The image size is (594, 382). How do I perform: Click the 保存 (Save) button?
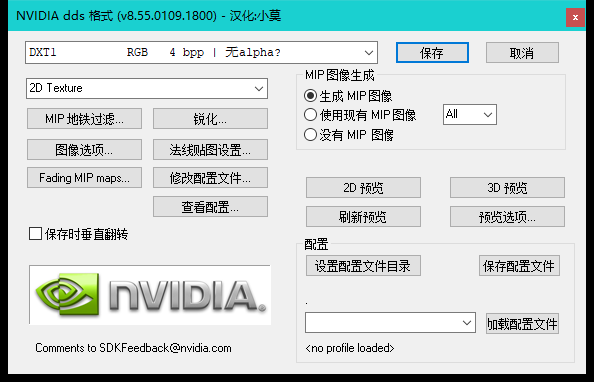432,53
